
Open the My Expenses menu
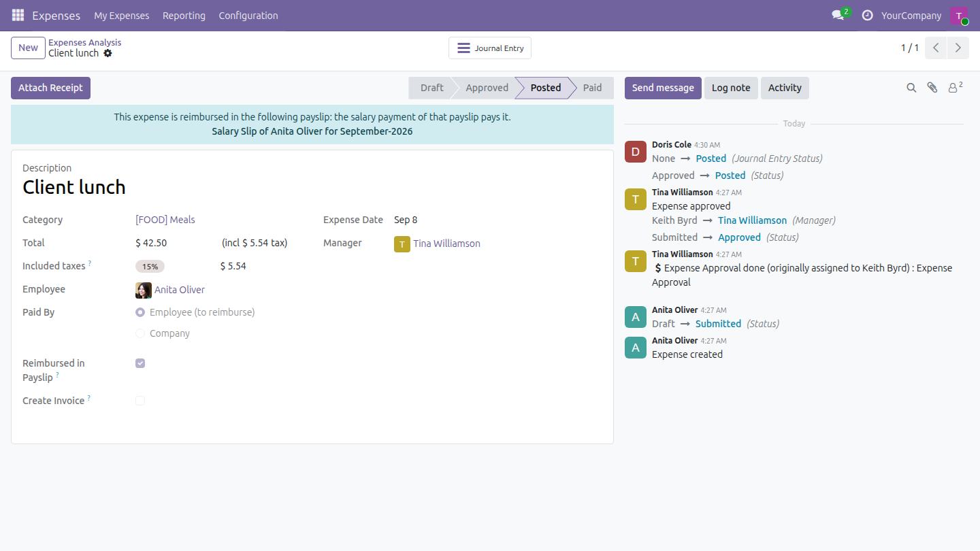(122, 16)
